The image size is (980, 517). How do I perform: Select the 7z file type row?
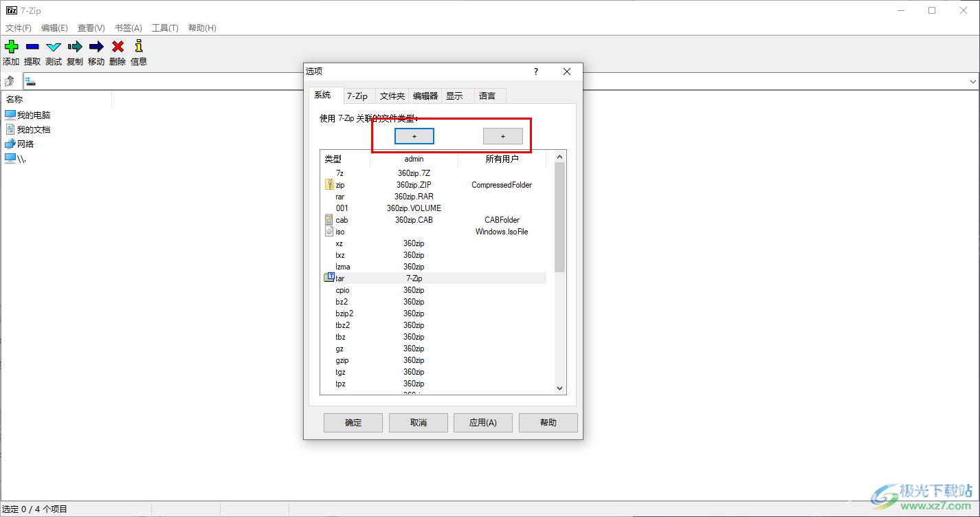point(434,173)
